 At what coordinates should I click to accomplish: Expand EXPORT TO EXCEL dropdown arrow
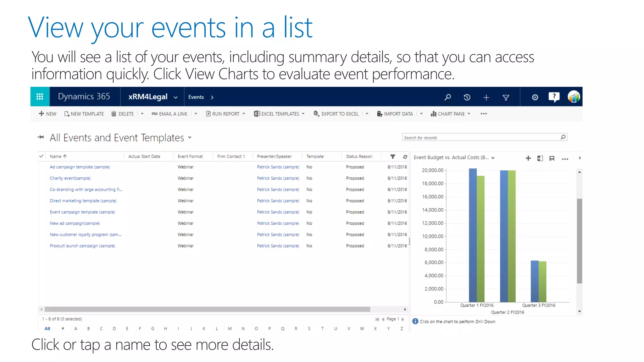pos(367,114)
